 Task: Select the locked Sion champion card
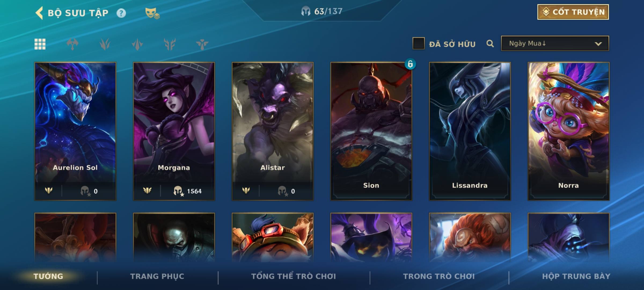click(x=371, y=131)
